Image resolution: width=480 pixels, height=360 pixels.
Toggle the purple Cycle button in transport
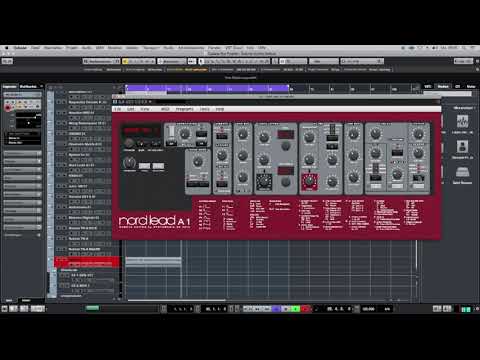pyautogui.click(x=277, y=309)
